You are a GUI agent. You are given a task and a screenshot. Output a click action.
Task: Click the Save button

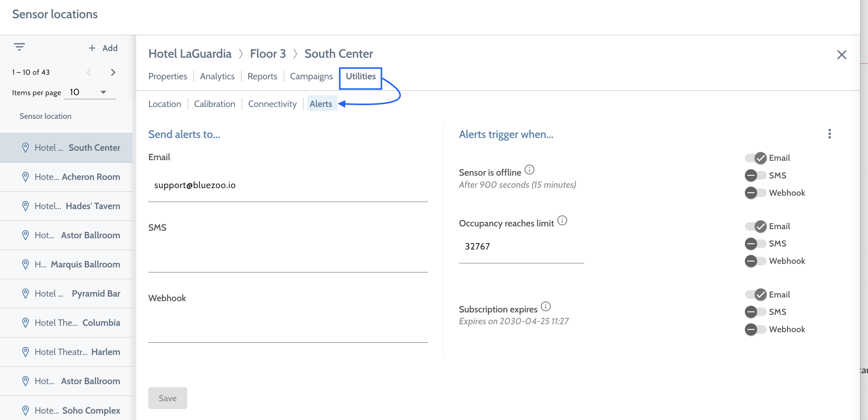click(167, 398)
